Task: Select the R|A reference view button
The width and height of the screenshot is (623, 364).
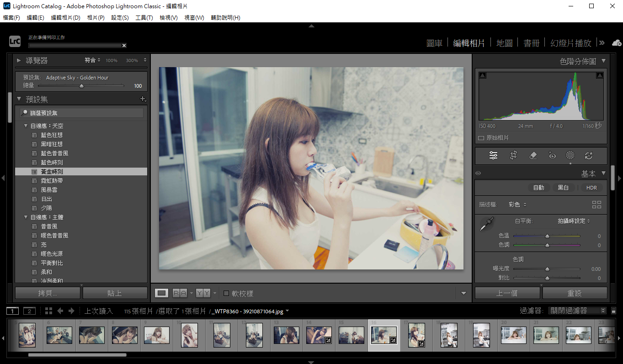Action: (x=180, y=293)
